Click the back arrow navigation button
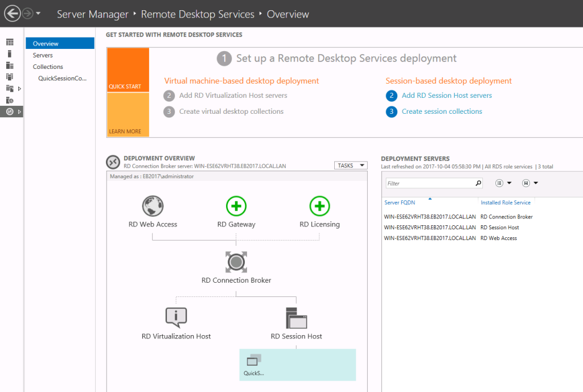 click(12, 13)
